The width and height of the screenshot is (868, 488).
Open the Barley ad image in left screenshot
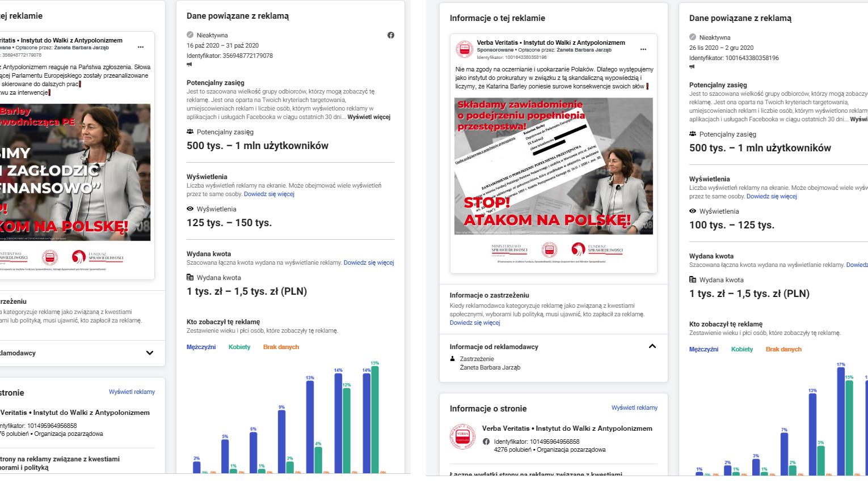75,172
